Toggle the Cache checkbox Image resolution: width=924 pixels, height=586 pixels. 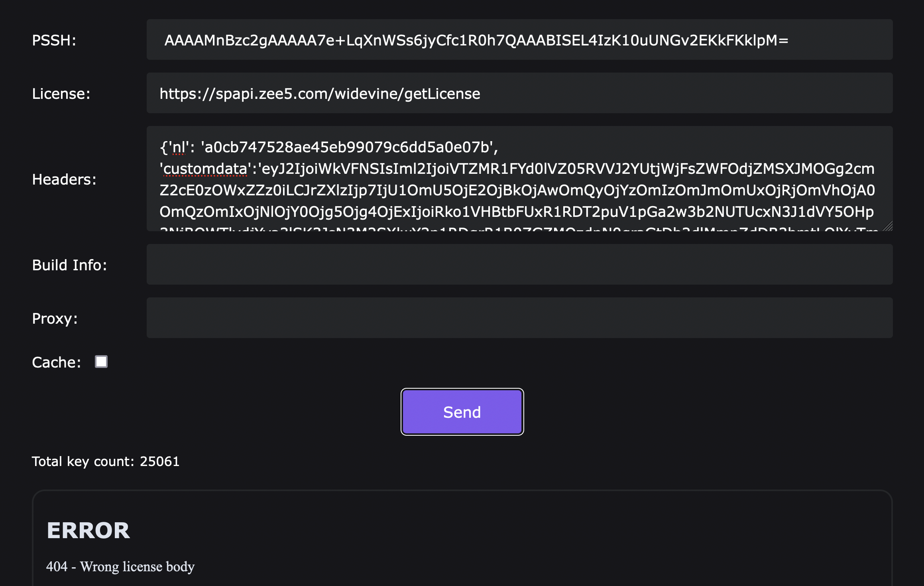click(x=101, y=362)
